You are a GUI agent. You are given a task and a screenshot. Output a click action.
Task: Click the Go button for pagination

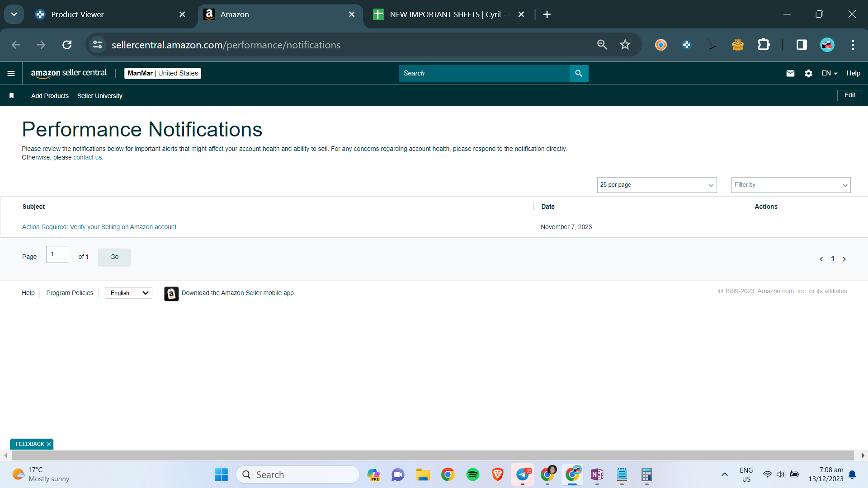coord(114,257)
